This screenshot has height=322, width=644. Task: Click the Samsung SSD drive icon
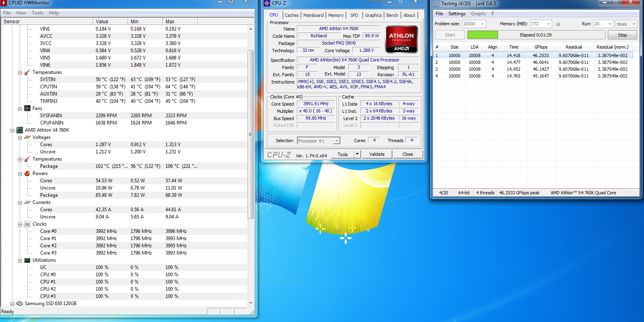coord(20,304)
